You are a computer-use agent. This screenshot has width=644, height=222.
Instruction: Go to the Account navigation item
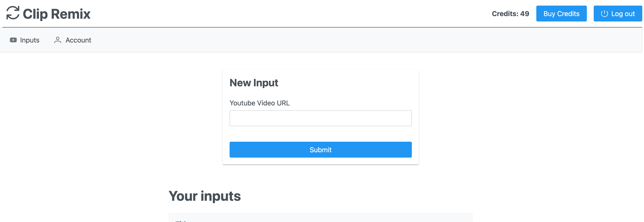coord(78,40)
